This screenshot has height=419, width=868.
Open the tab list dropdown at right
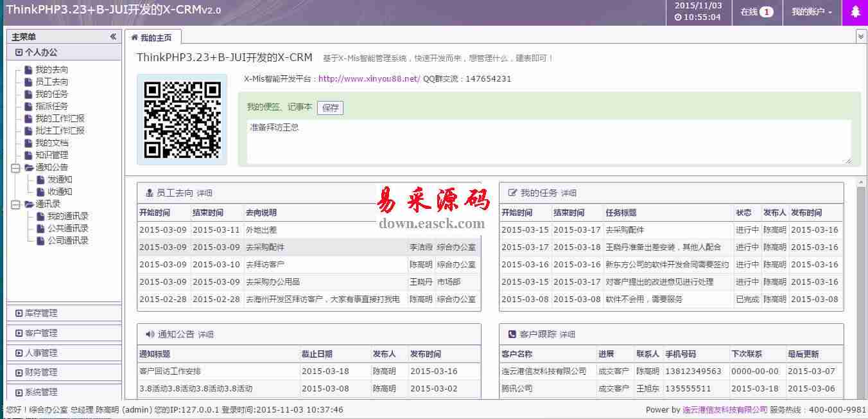(861, 37)
